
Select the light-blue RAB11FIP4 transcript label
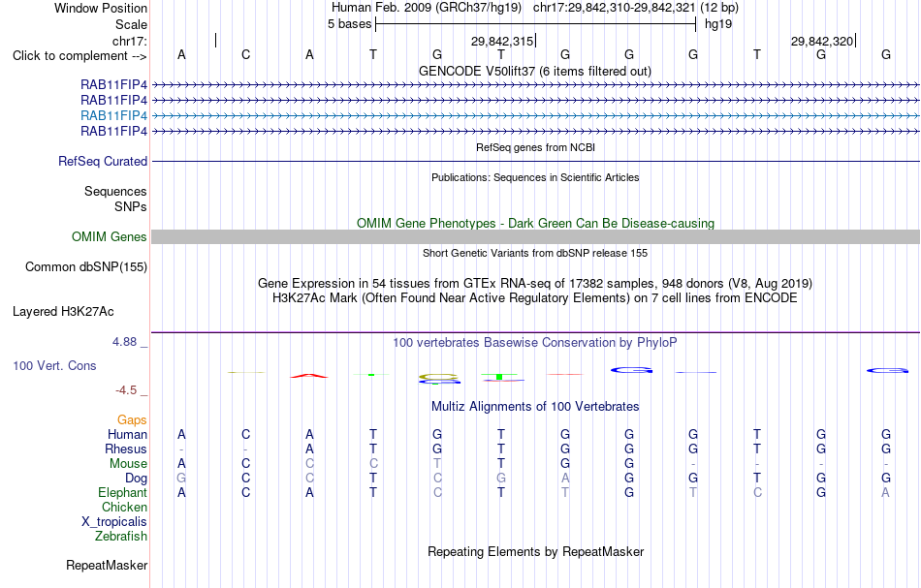coord(114,115)
